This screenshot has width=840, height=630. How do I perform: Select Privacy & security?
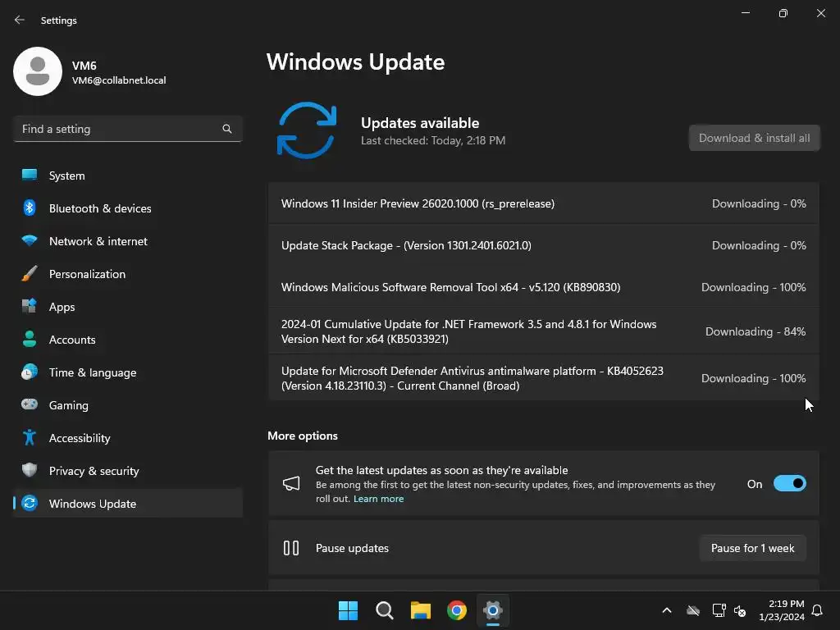pyautogui.click(x=127, y=471)
